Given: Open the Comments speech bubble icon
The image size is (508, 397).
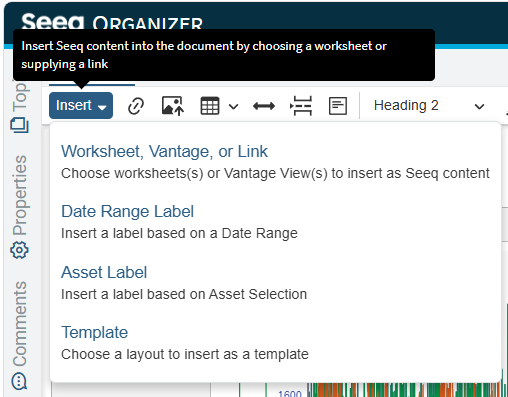Looking at the screenshot, I should click(x=19, y=381).
